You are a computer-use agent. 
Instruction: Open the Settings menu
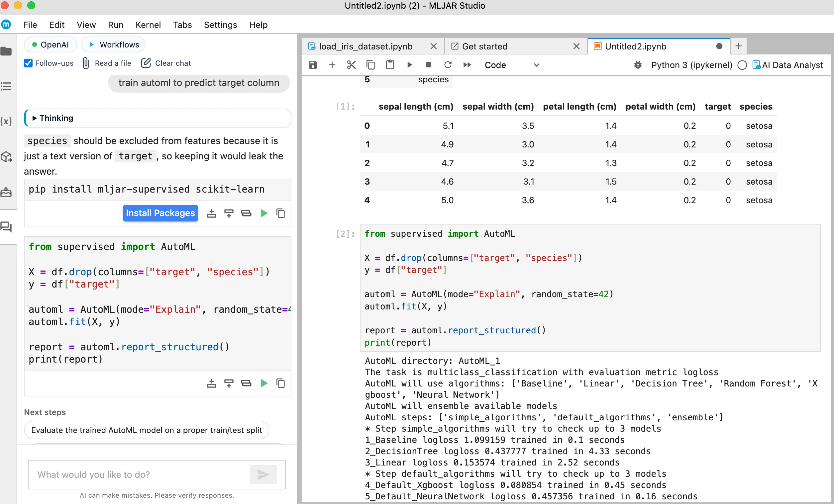(x=220, y=25)
